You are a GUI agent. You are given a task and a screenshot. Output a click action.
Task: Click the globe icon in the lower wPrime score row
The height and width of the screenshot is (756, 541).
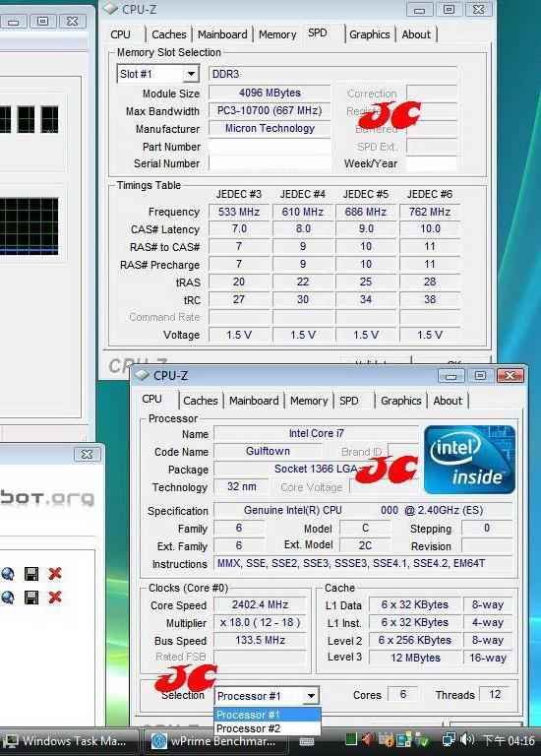point(7,598)
